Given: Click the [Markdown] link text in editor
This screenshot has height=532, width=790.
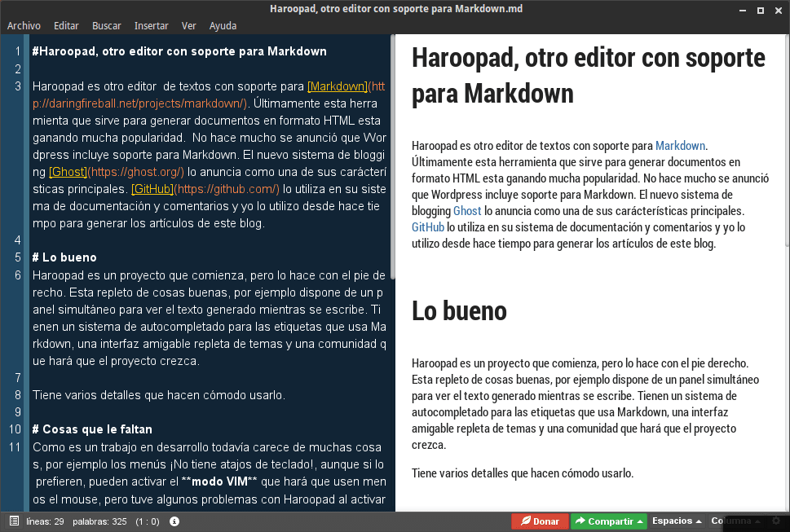Looking at the screenshot, I should (338, 86).
